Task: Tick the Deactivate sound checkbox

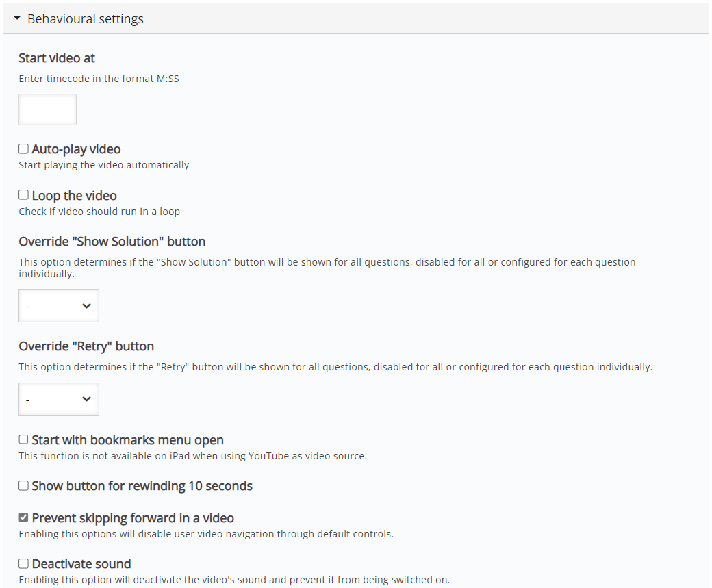Action: click(x=23, y=563)
